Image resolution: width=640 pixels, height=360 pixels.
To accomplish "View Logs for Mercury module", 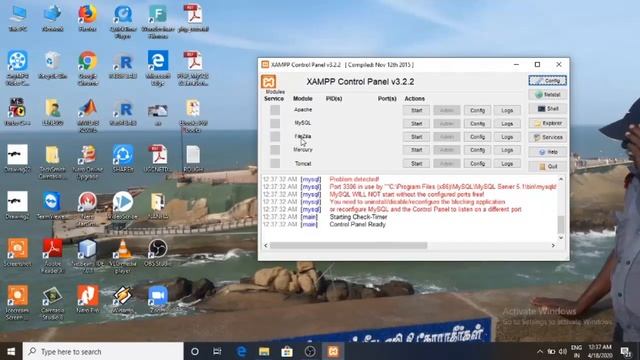I will click(507, 150).
